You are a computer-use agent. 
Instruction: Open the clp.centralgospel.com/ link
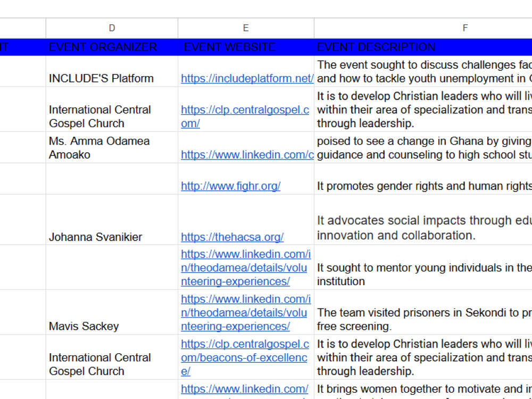(245, 117)
